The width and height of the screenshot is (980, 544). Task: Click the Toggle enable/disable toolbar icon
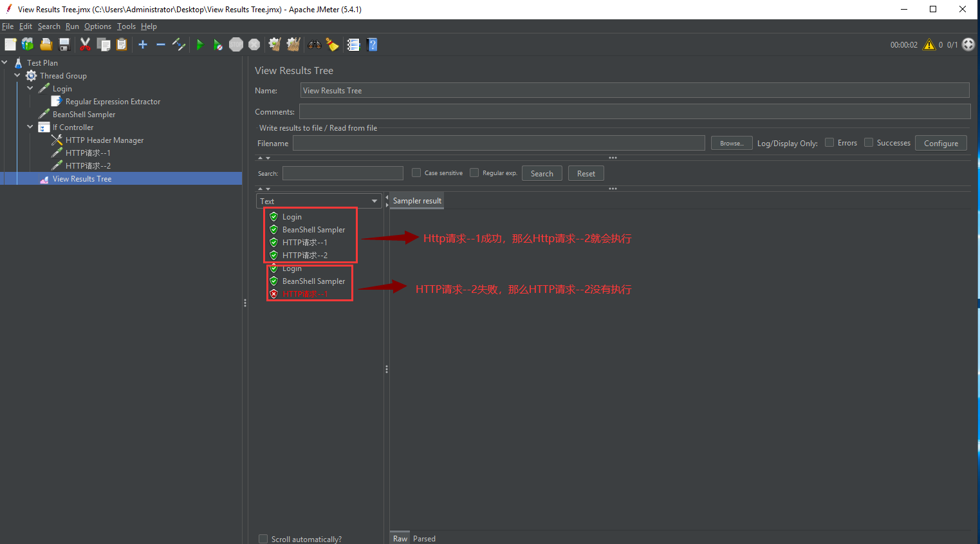pyautogui.click(x=179, y=44)
